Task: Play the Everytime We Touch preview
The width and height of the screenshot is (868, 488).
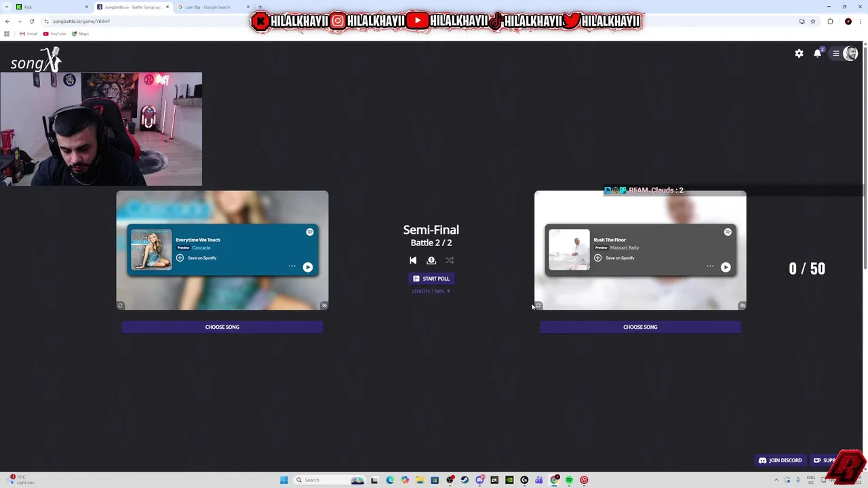Action: (x=308, y=267)
